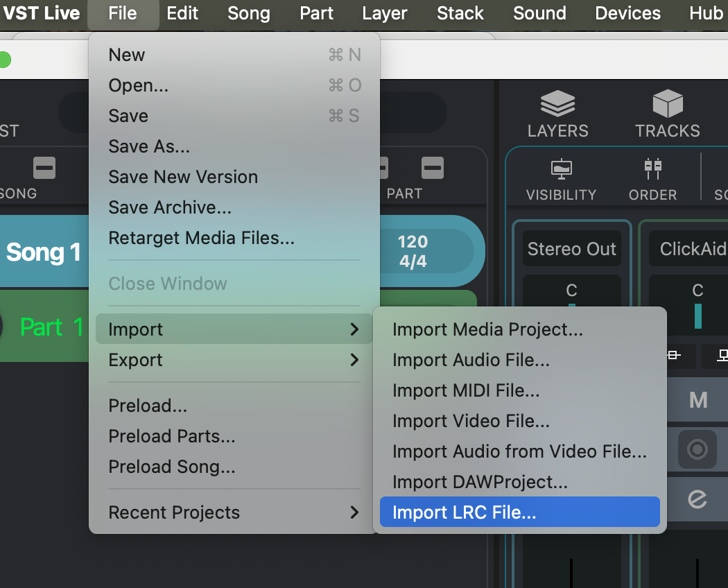
Task: Expand the Export submenu
Action: 234,360
